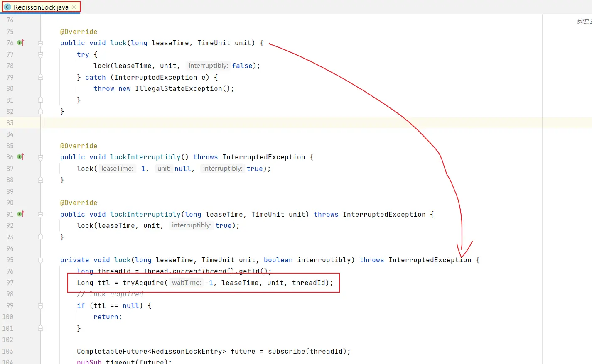Click the 'boolean' keyword on line 95
The width and height of the screenshot is (592, 364).
[278, 260]
